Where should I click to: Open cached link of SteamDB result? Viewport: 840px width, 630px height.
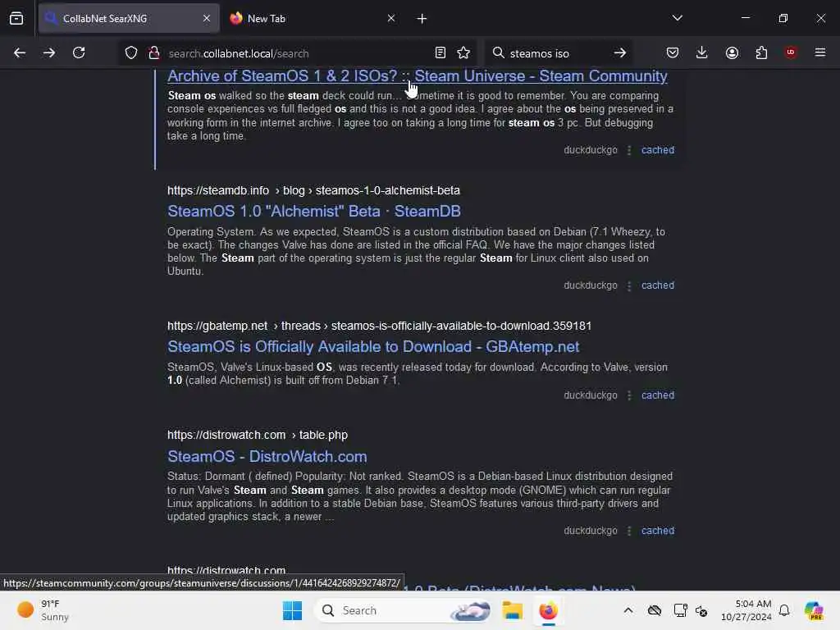(658, 285)
